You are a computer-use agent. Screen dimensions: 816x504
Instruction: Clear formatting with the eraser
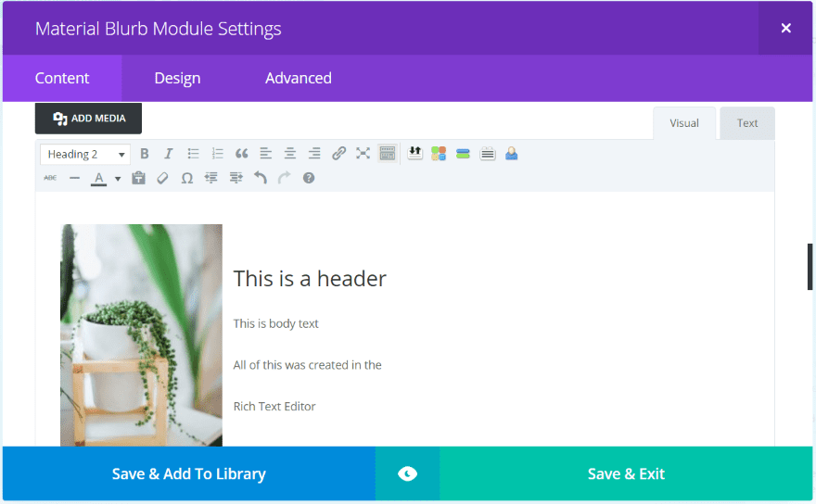click(162, 178)
